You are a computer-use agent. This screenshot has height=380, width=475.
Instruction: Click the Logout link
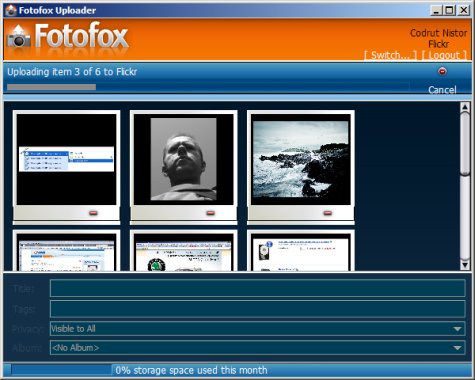coord(444,55)
